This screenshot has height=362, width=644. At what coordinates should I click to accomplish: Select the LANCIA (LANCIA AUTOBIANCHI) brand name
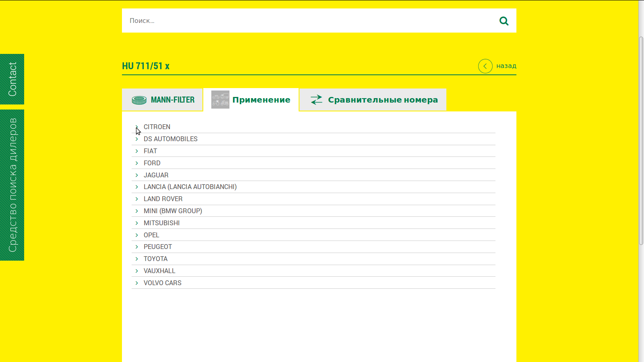click(x=190, y=187)
